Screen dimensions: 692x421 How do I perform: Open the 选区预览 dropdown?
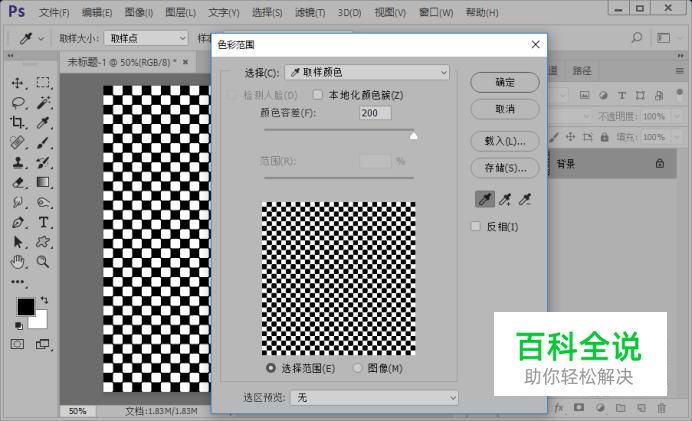tap(374, 398)
